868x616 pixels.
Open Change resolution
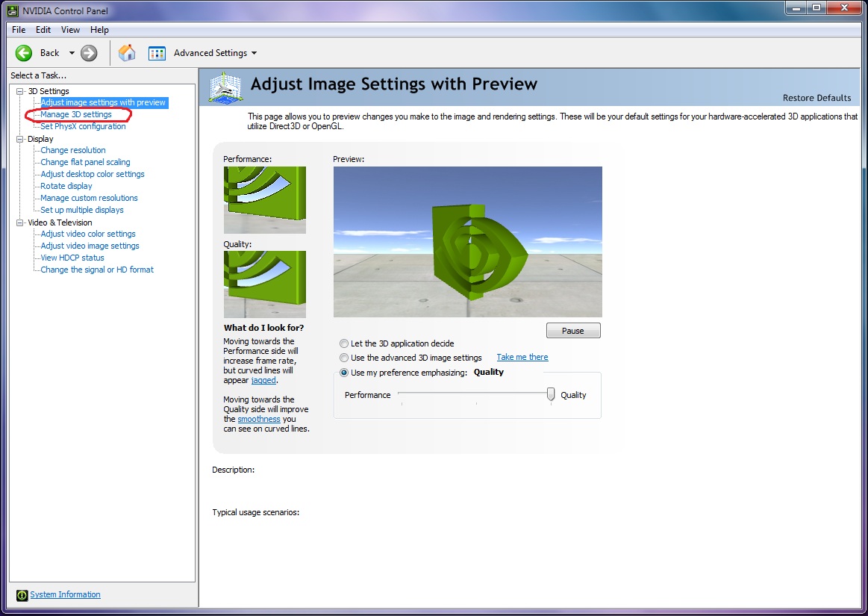(x=73, y=150)
